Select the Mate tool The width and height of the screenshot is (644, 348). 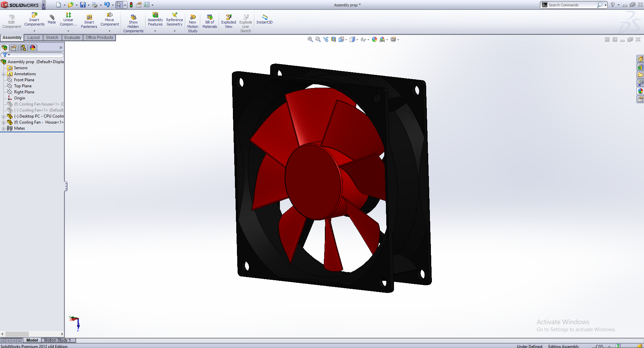click(52, 19)
